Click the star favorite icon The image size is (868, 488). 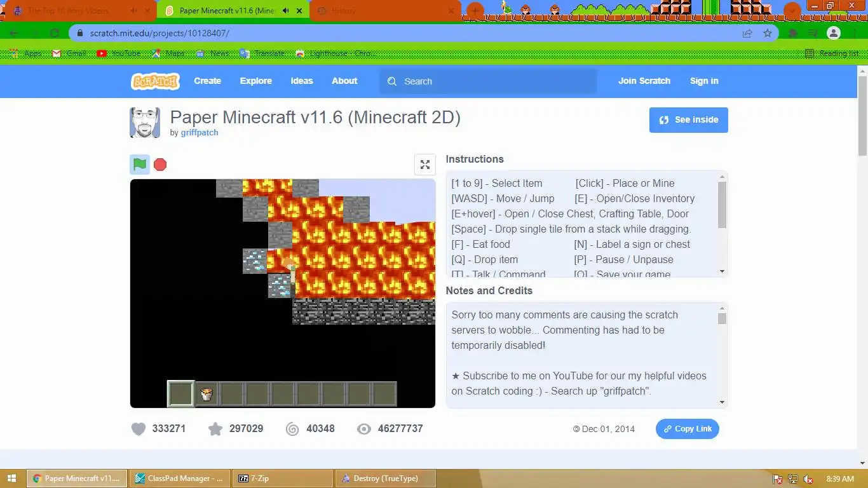coord(215,429)
